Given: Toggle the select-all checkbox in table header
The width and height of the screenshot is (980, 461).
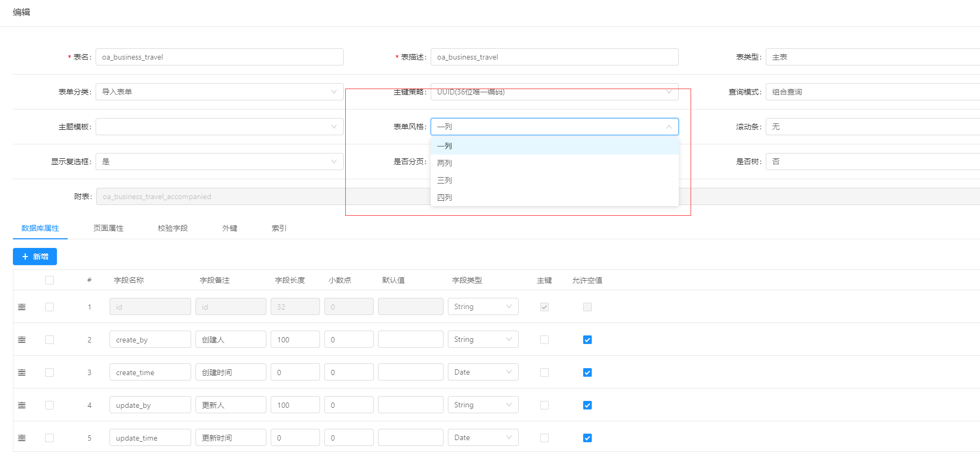Looking at the screenshot, I should pyautogui.click(x=49, y=280).
